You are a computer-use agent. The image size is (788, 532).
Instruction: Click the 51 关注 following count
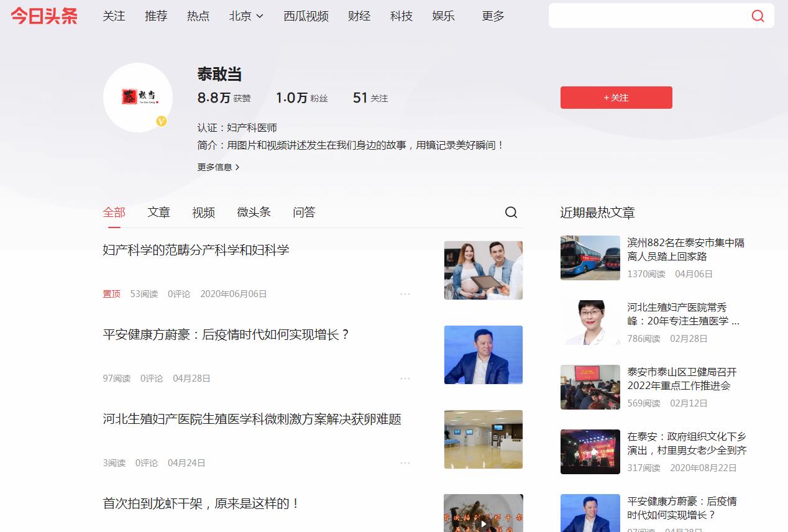coord(370,98)
